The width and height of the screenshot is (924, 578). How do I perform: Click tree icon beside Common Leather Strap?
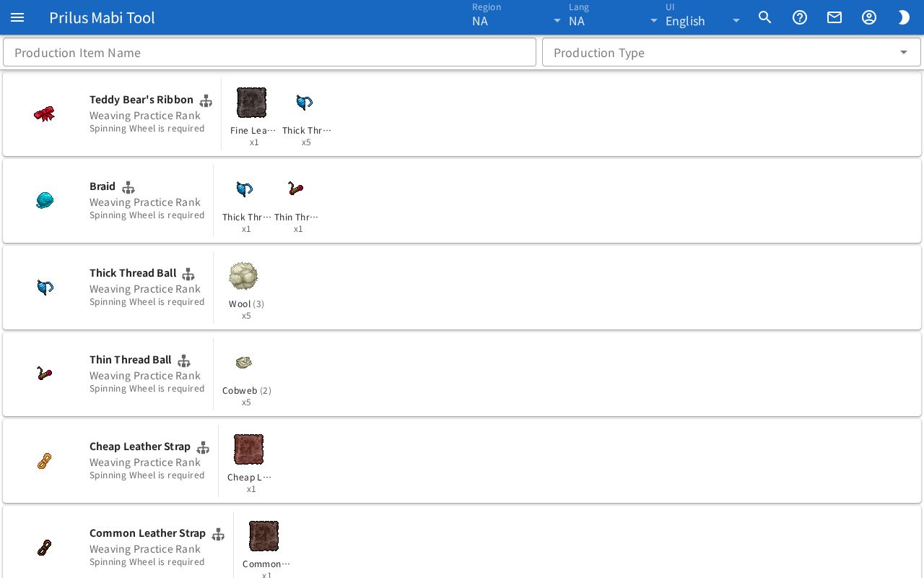[218, 534]
